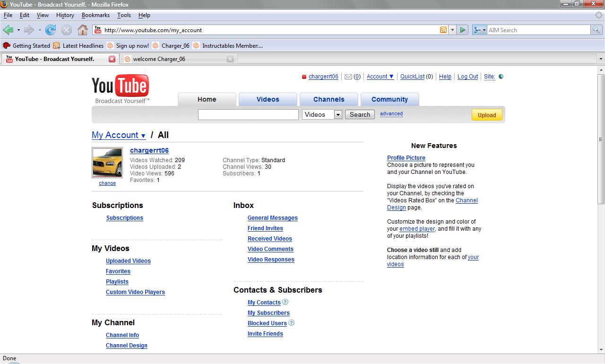This screenshot has width=605, height=364.
Task: Click into the AIM Search field
Action: [539, 30]
